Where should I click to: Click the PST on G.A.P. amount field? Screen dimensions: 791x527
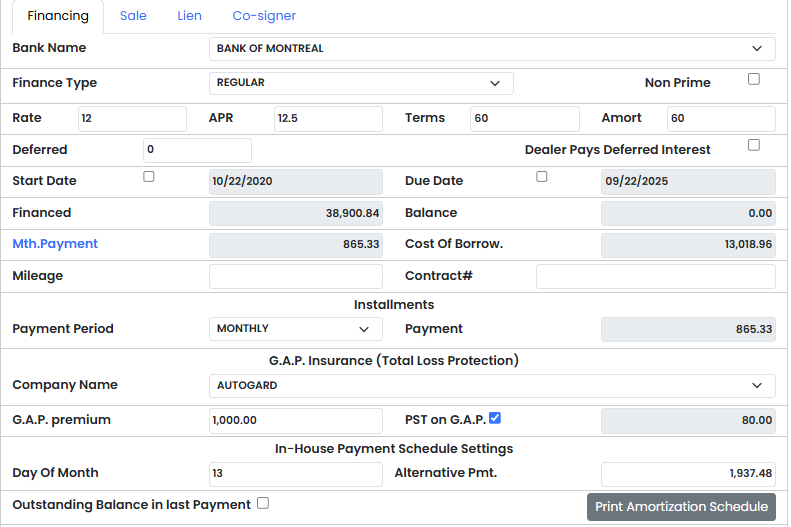pos(688,421)
